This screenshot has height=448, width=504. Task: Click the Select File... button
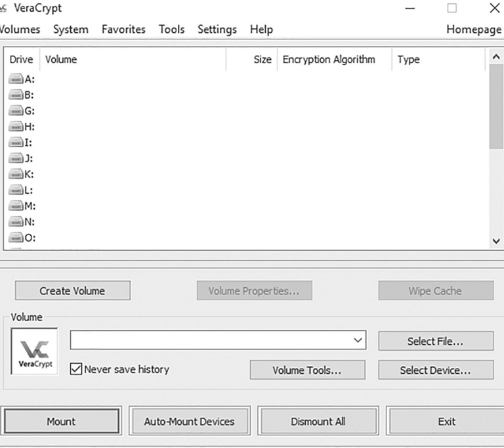pyautogui.click(x=436, y=341)
